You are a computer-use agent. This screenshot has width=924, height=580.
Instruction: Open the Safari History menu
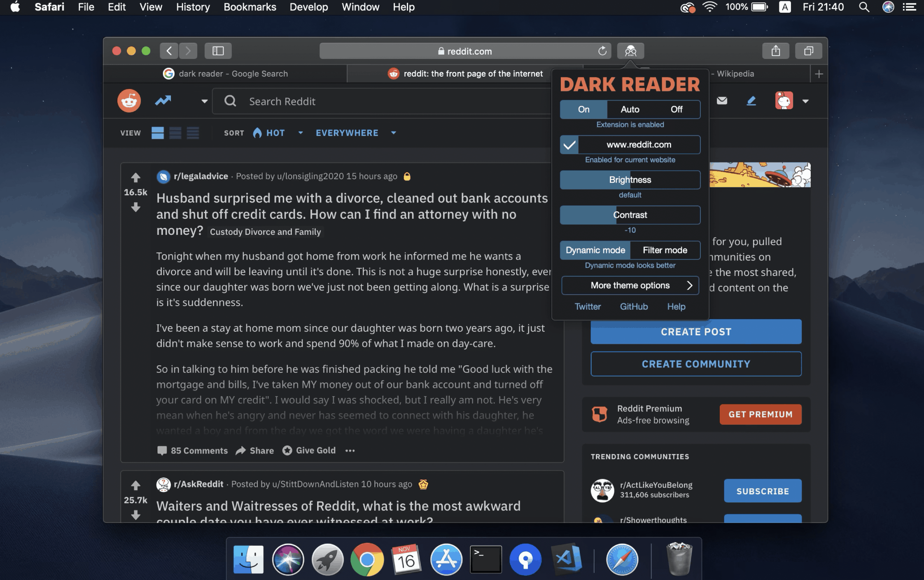[193, 7]
